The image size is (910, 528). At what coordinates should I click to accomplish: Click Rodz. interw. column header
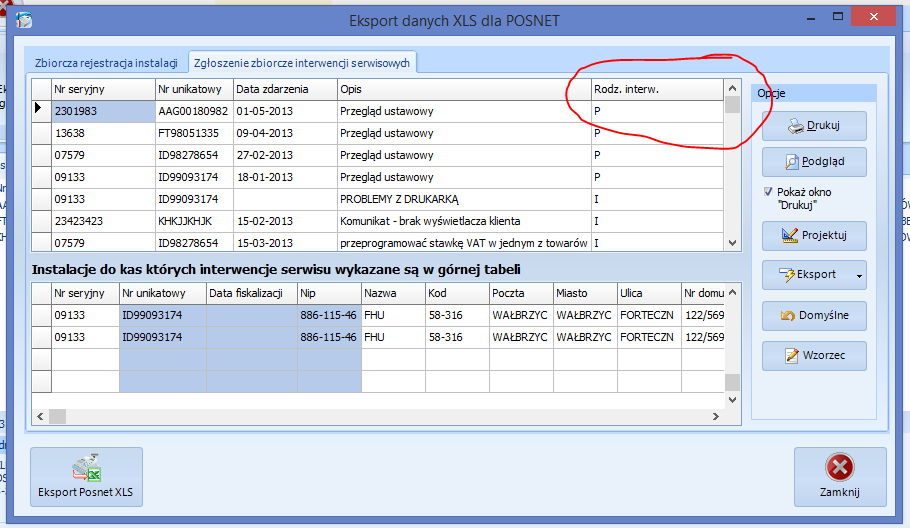click(658, 89)
